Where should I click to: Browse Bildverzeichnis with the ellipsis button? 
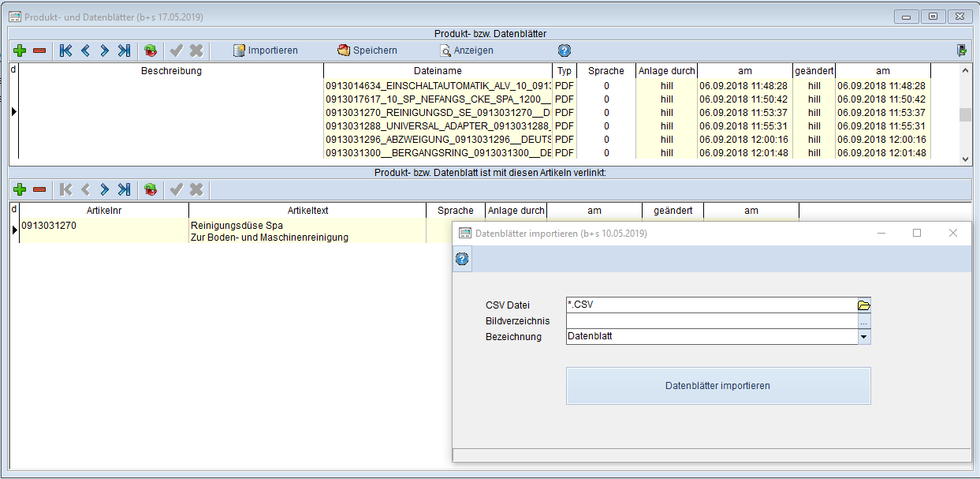pyautogui.click(x=864, y=322)
